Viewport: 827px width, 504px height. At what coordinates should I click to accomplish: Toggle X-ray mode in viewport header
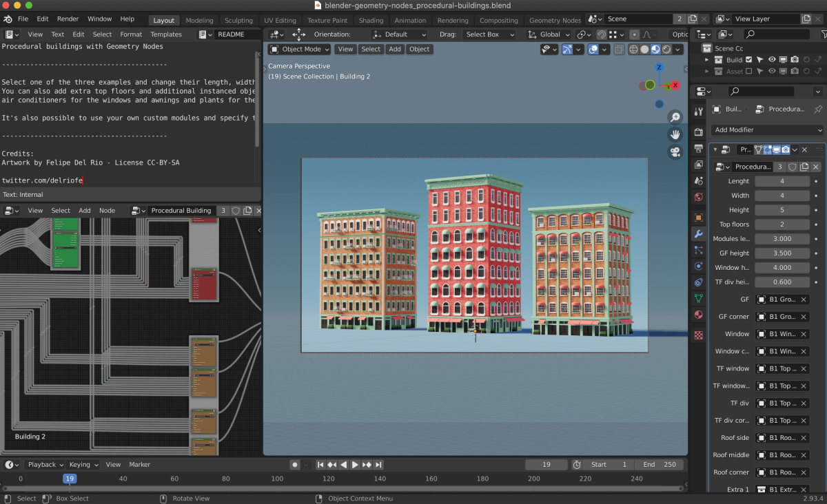[619, 49]
